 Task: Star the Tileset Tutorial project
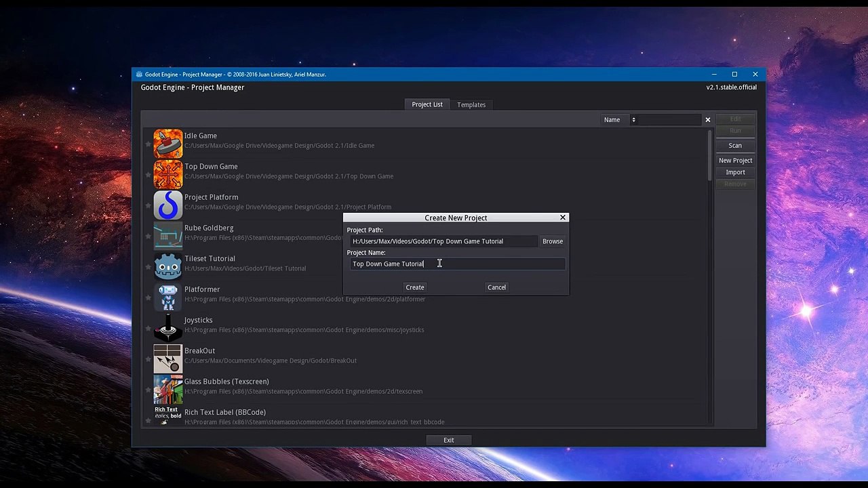148,266
